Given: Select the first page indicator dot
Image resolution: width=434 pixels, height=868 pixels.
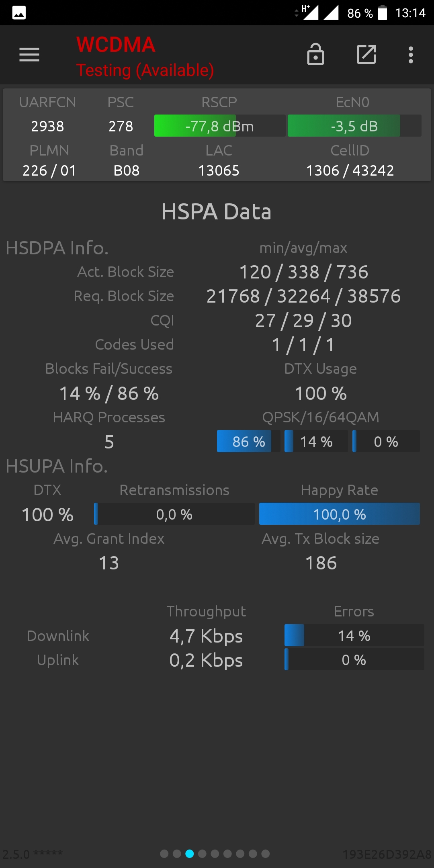Looking at the screenshot, I should point(164,854).
